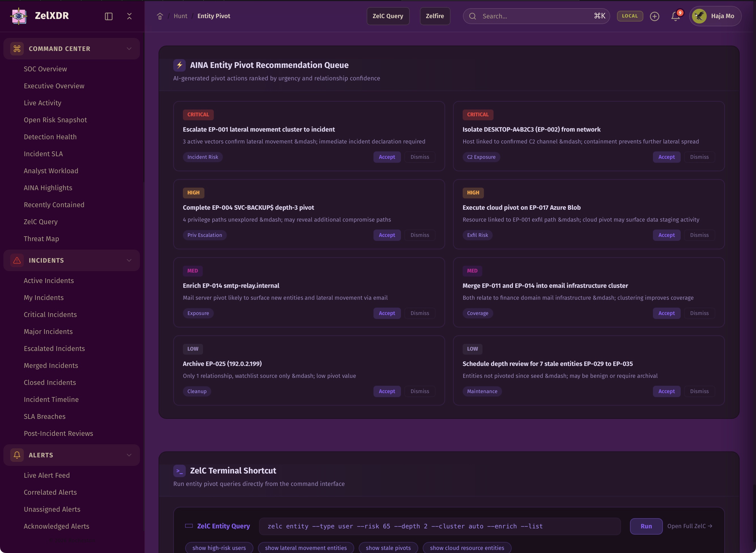Click the Incidents warning triangle icon
Image resolution: width=756 pixels, height=553 pixels.
click(x=17, y=260)
